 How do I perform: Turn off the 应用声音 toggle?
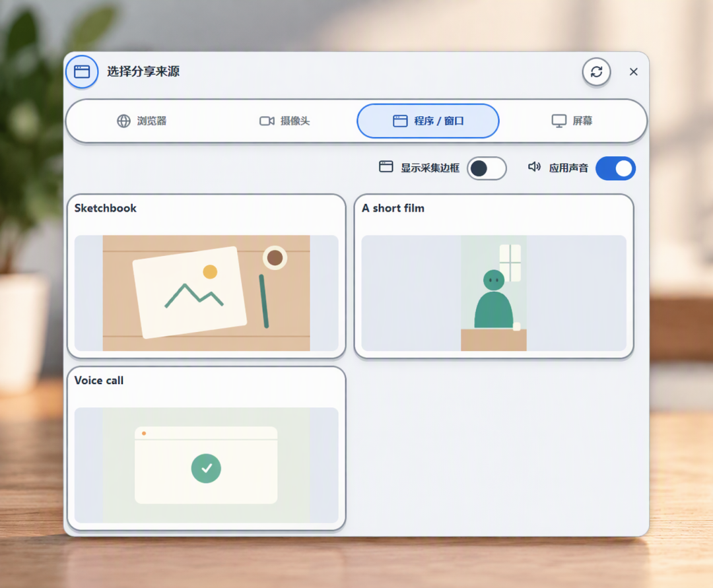click(615, 168)
